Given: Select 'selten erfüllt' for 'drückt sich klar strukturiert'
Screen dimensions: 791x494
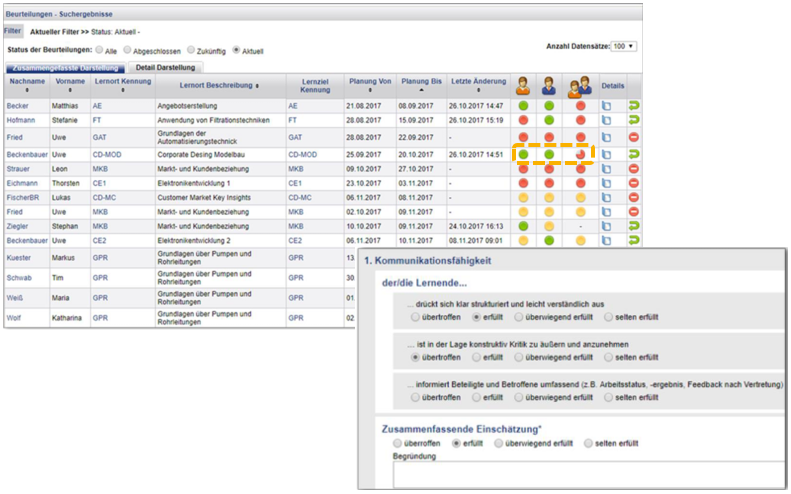Looking at the screenshot, I should [608, 317].
